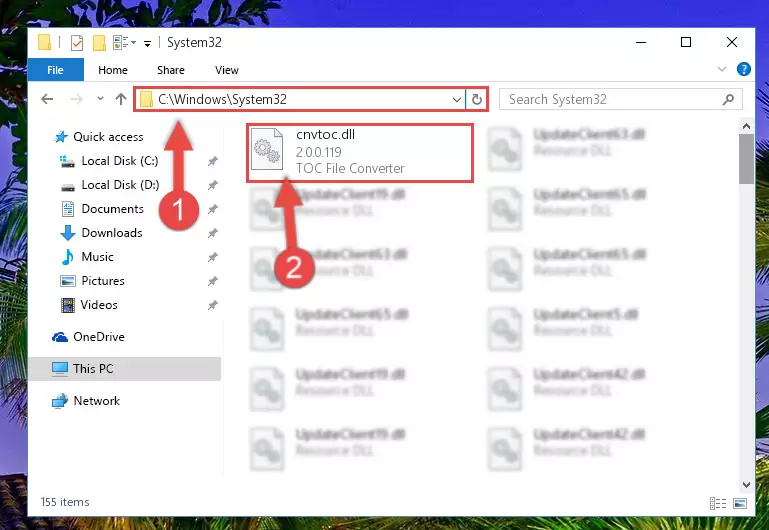
Task: Open Videos in the sidebar
Action: 99,305
